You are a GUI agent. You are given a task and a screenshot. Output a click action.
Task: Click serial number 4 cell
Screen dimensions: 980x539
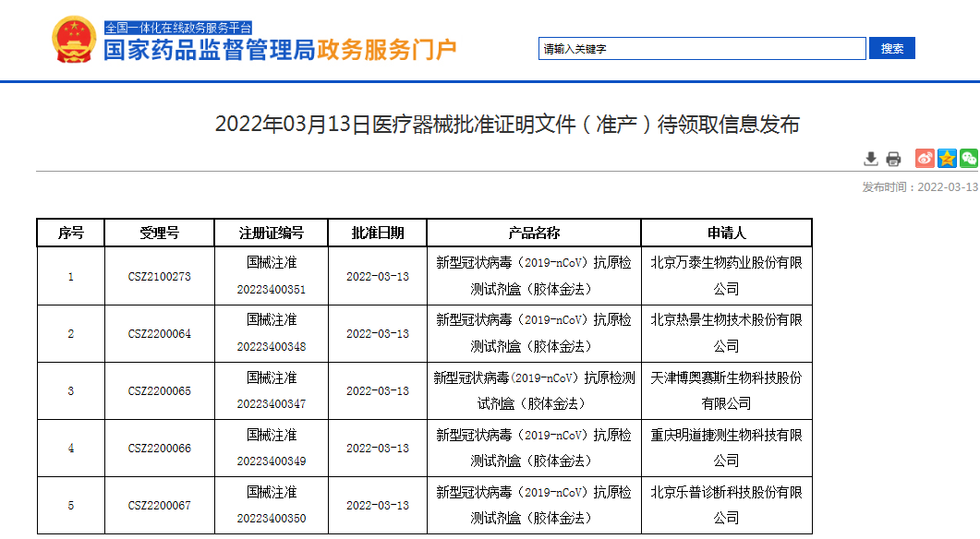(70, 449)
